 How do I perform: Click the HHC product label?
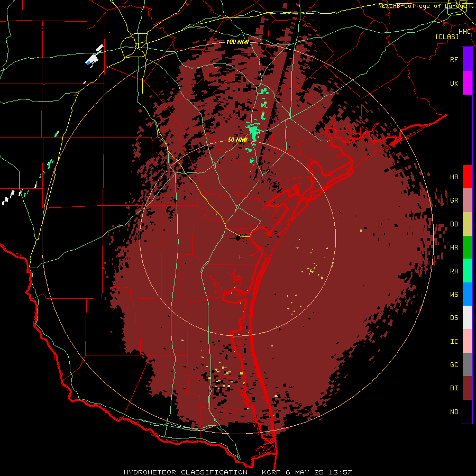coord(465,32)
